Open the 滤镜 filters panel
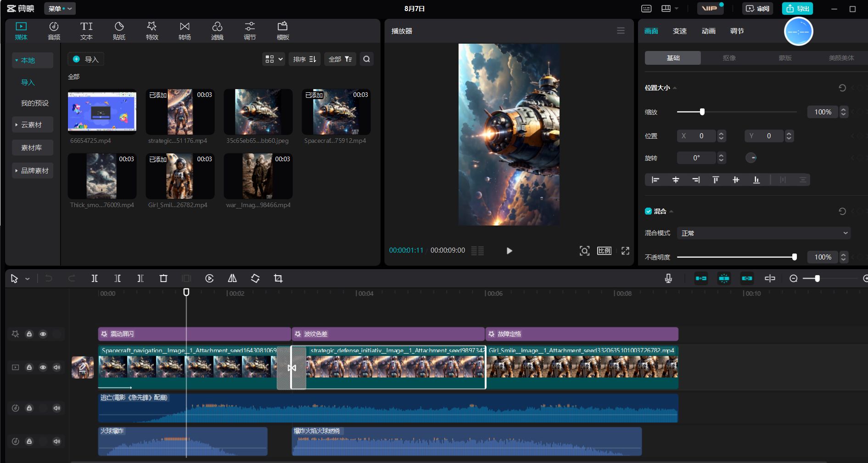Viewport: 868px width, 463px height. pyautogui.click(x=217, y=31)
